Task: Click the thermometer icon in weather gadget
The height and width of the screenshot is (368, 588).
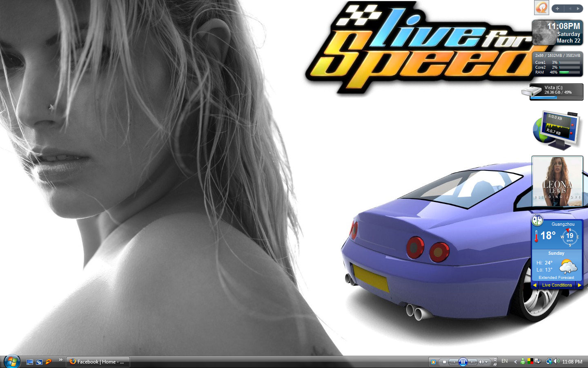Action: [536, 236]
